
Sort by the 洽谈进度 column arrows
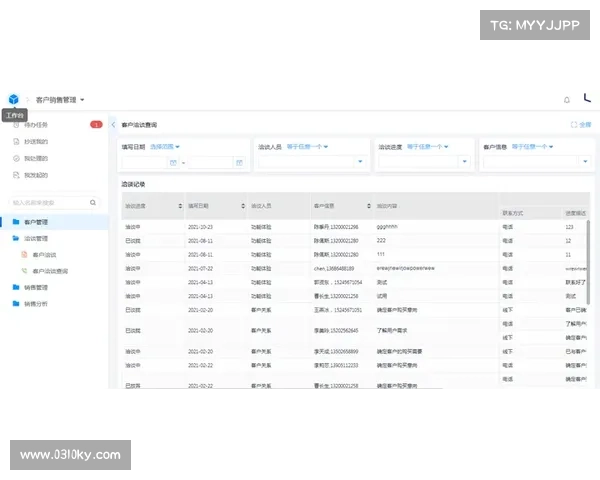pyautogui.click(x=180, y=206)
